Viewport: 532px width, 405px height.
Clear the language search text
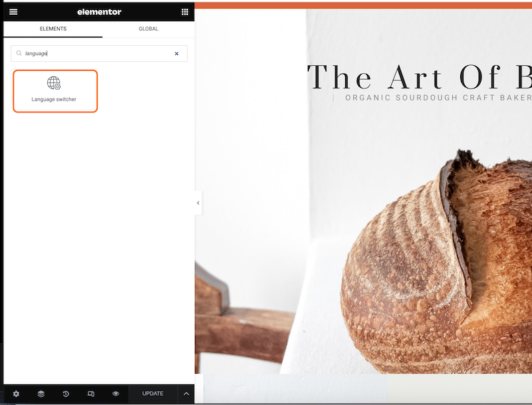176,54
